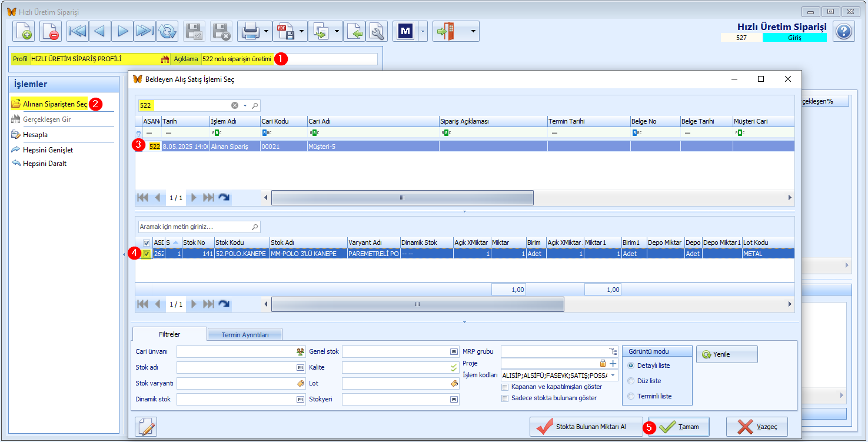Image resolution: width=868 pixels, height=442 pixels.
Task: Jump to the last record in main toolbar
Action: tap(145, 31)
